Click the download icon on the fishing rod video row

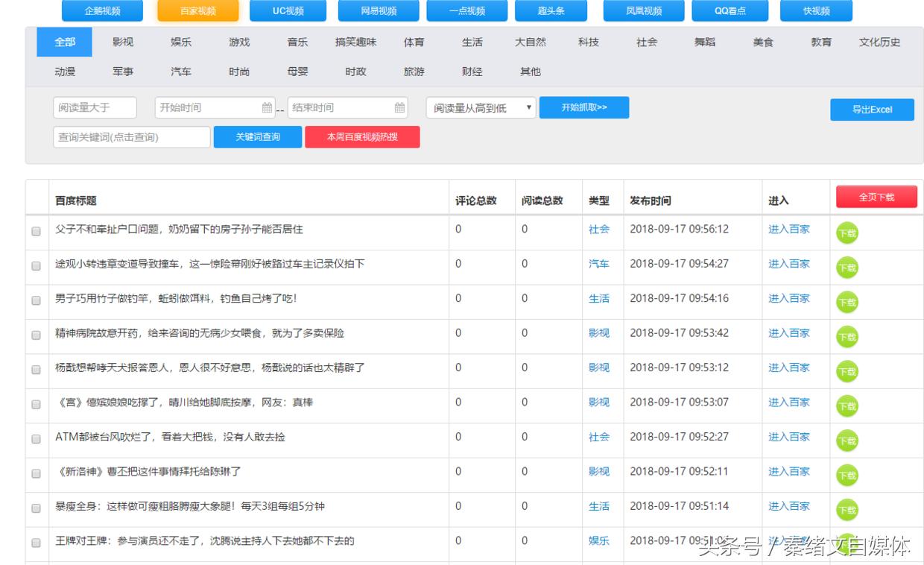847,302
